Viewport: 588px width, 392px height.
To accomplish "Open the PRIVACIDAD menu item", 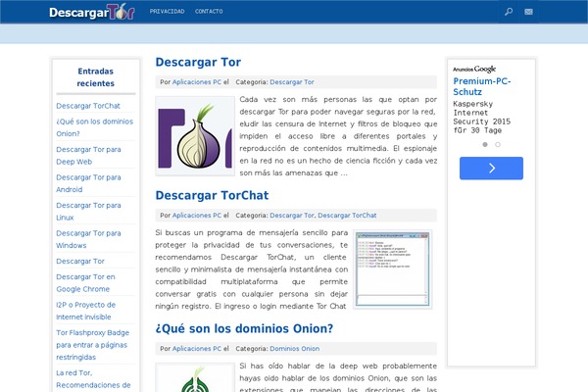I will [x=167, y=12].
